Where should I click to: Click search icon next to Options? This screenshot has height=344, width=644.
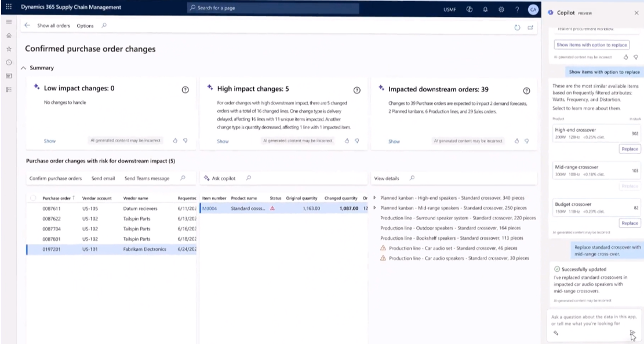[104, 25]
